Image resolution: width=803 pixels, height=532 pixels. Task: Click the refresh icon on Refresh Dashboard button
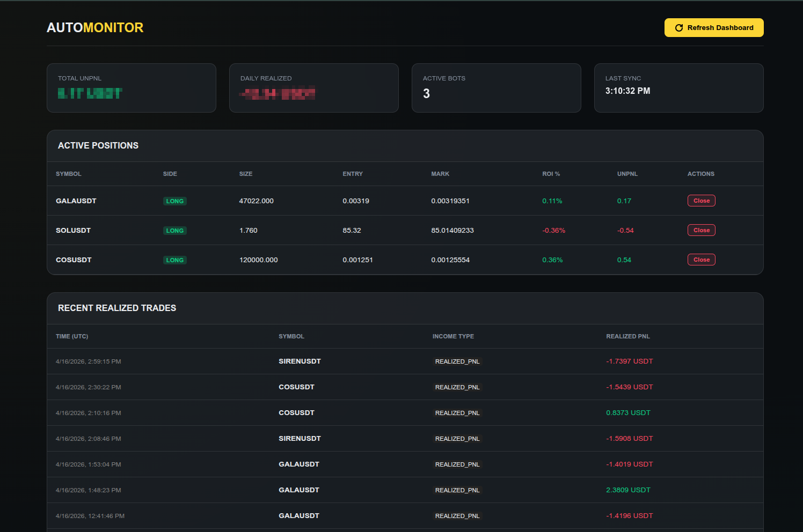[x=678, y=27]
